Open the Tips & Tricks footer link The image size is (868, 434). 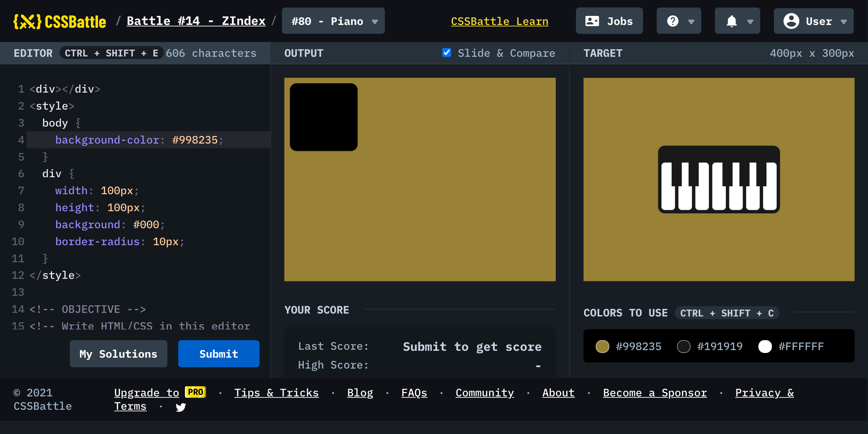point(276,393)
